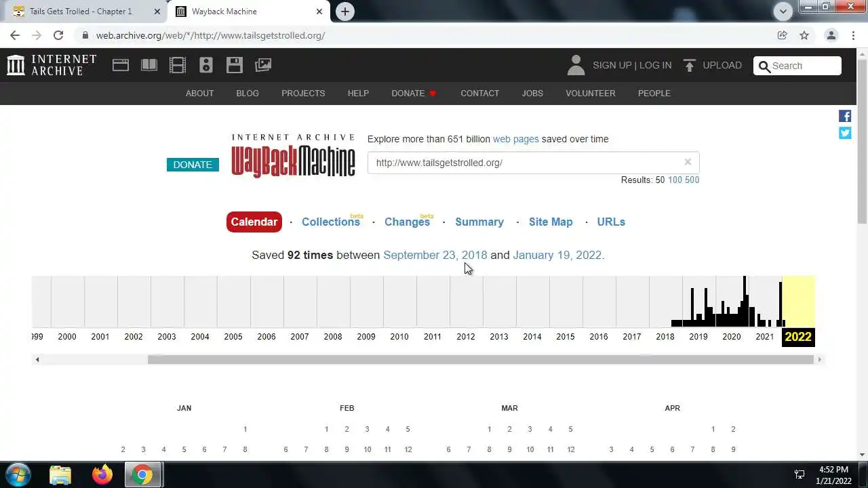The width and height of the screenshot is (868, 488).
Task: Switch to the Collections tab
Action: [x=331, y=222]
